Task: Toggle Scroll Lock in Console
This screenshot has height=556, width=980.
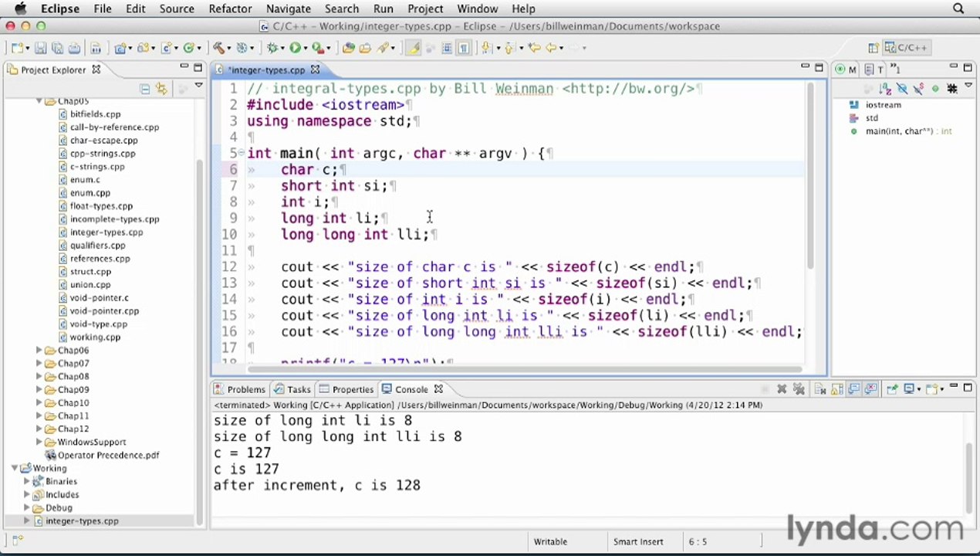Action: pyautogui.click(x=836, y=389)
